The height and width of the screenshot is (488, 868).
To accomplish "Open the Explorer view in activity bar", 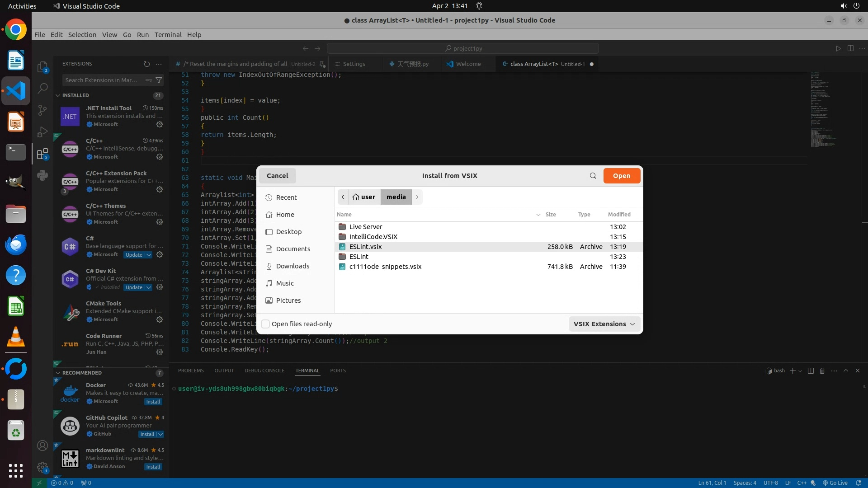I will [42, 67].
